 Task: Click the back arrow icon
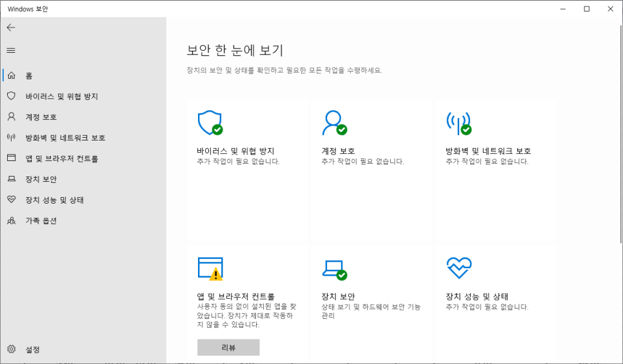click(11, 28)
